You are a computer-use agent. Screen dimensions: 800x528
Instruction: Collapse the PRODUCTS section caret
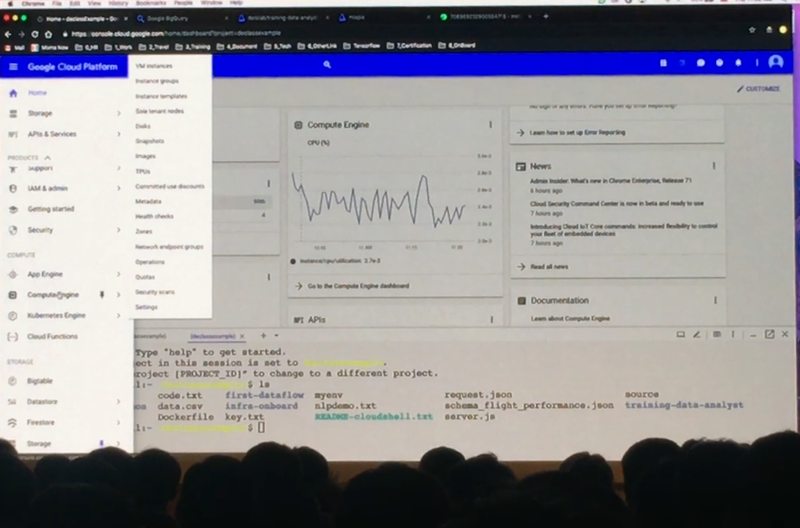click(47, 158)
